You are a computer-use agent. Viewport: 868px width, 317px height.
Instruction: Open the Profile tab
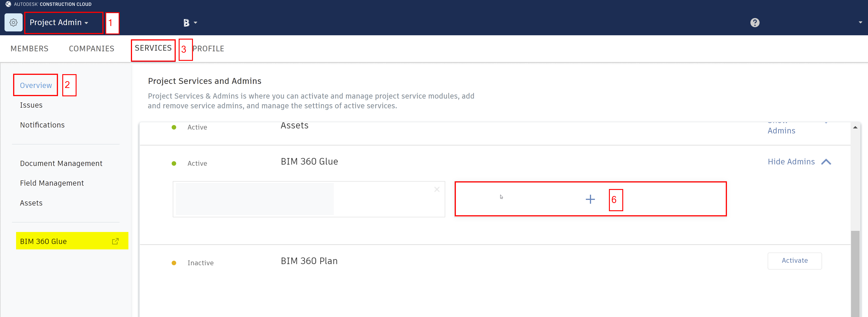click(x=208, y=48)
